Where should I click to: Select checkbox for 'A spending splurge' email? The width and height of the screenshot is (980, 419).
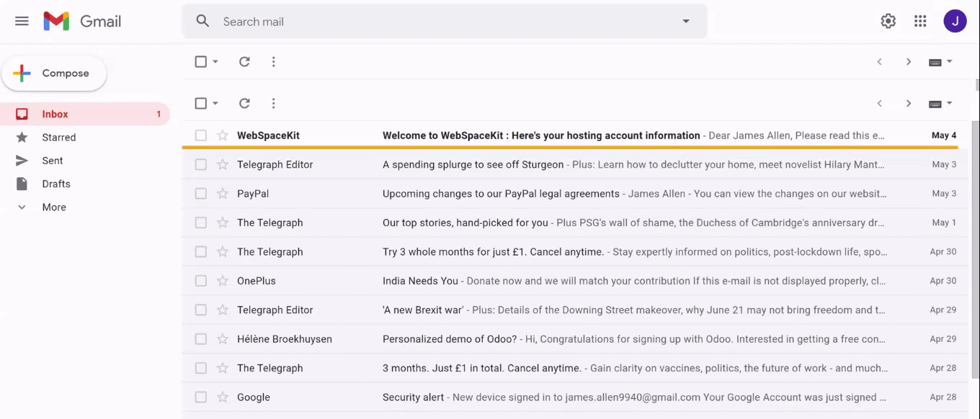201,165
